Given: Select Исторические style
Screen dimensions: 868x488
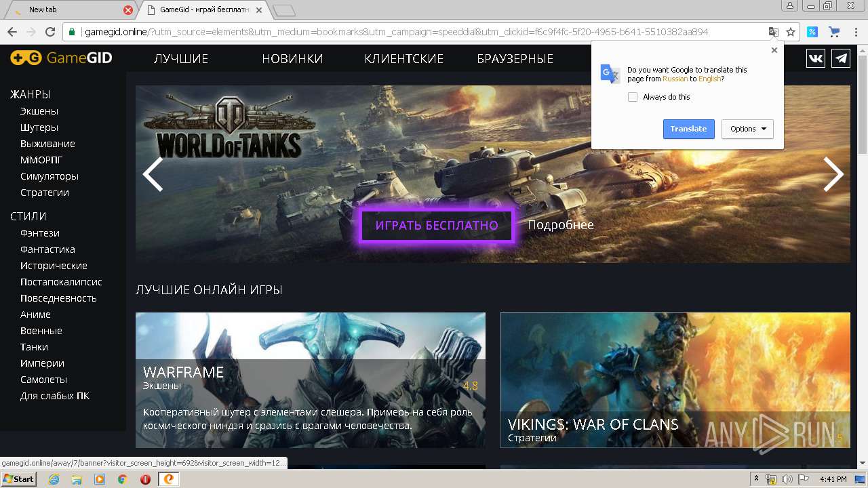Looking at the screenshot, I should 54,266.
